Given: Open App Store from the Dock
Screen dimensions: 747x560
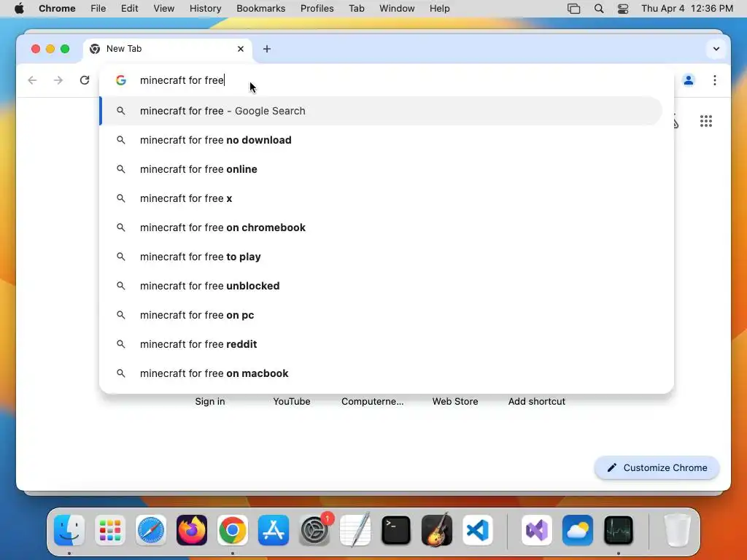Looking at the screenshot, I should pos(274,530).
